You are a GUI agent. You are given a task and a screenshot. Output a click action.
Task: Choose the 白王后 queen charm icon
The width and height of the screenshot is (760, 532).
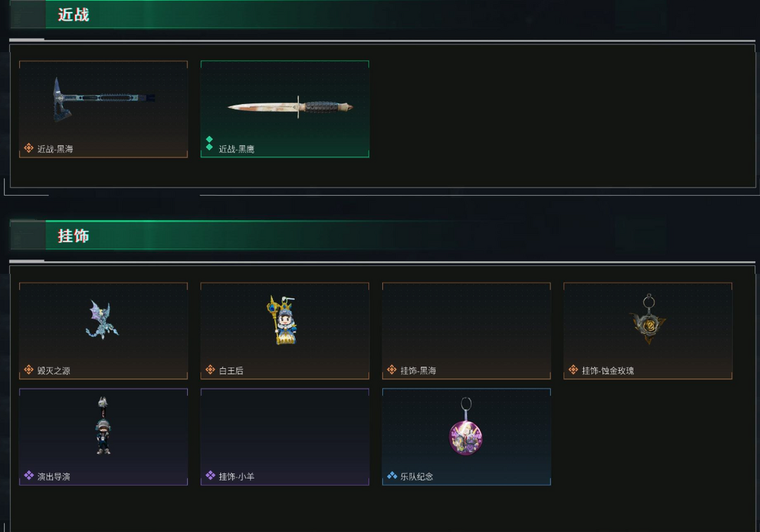pos(283,319)
